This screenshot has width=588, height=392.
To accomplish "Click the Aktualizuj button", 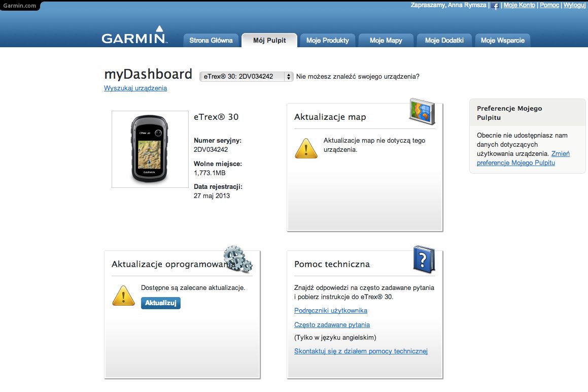I will (x=161, y=303).
